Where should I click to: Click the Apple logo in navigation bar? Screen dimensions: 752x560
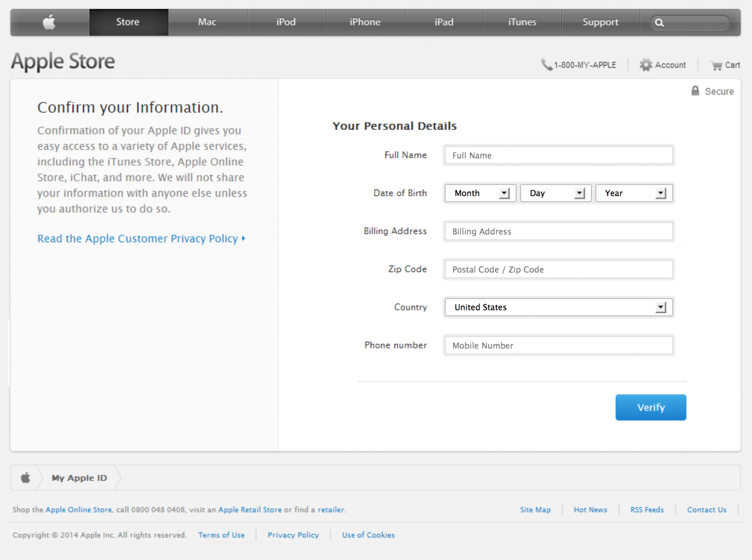pos(49,22)
